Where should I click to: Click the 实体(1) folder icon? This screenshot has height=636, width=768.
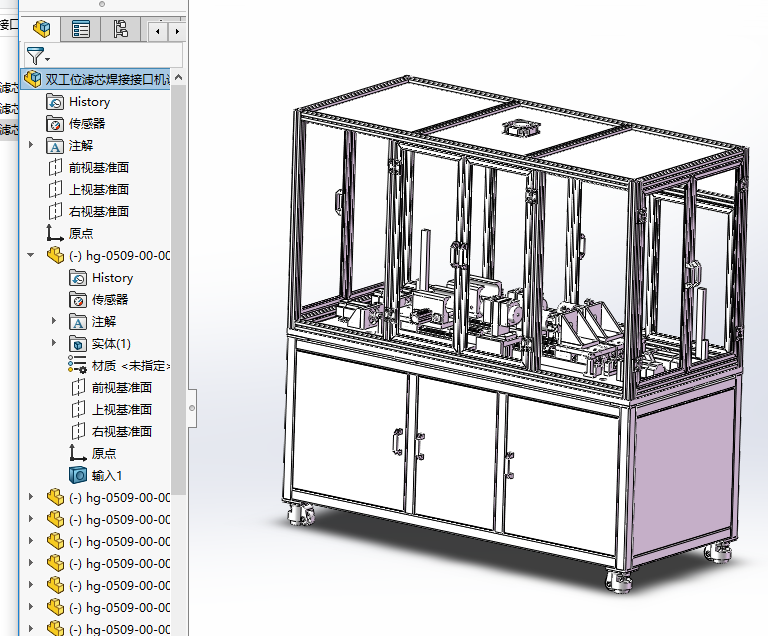coord(78,344)
